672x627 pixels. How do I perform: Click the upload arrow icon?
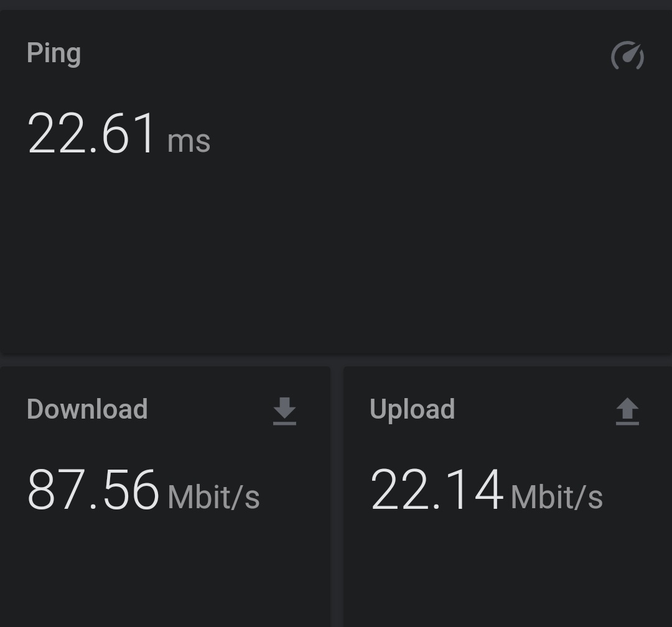[x=627, y=411]
